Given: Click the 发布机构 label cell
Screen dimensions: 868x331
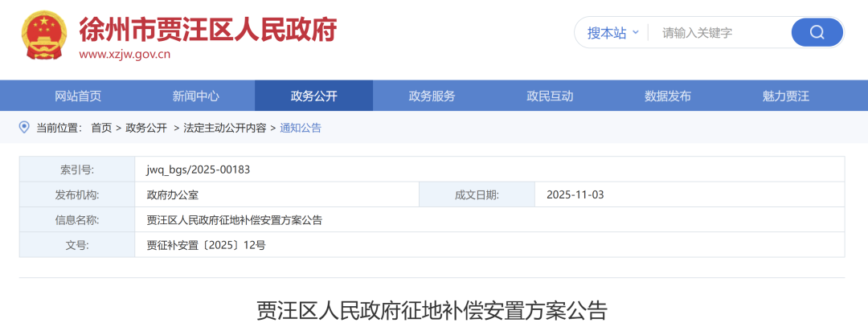Looking at the screenshot, I should click(x=77, y=195).
